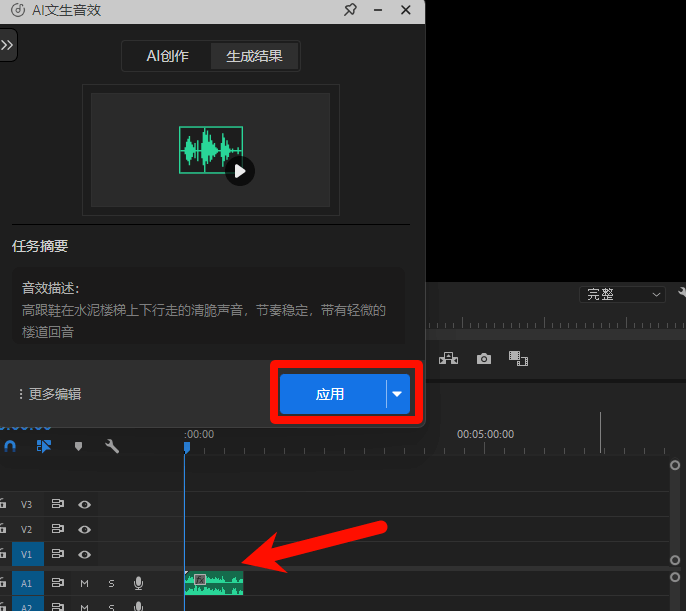686x611 pixels.
Task: Select the V1 track target
Action: point(28,554)
